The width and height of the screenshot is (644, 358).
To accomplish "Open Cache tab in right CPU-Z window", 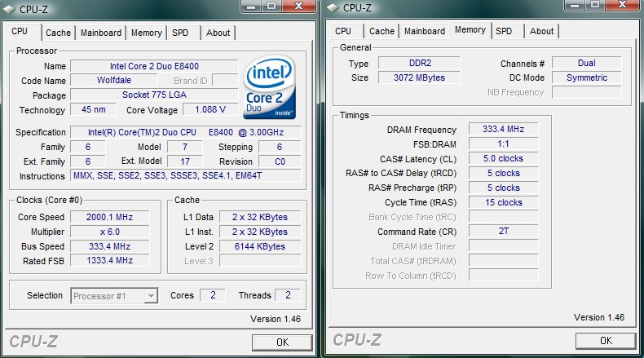I will (382, 31).
